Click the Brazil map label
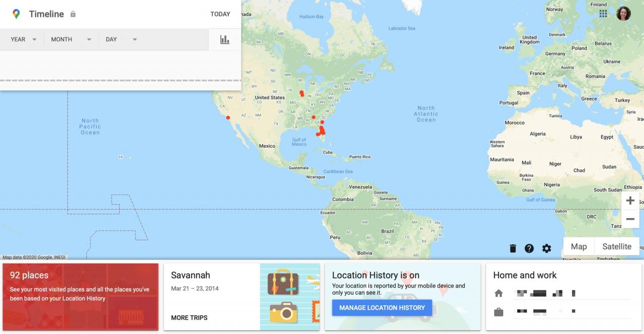644x334 pixels. (x=387, y=231)
